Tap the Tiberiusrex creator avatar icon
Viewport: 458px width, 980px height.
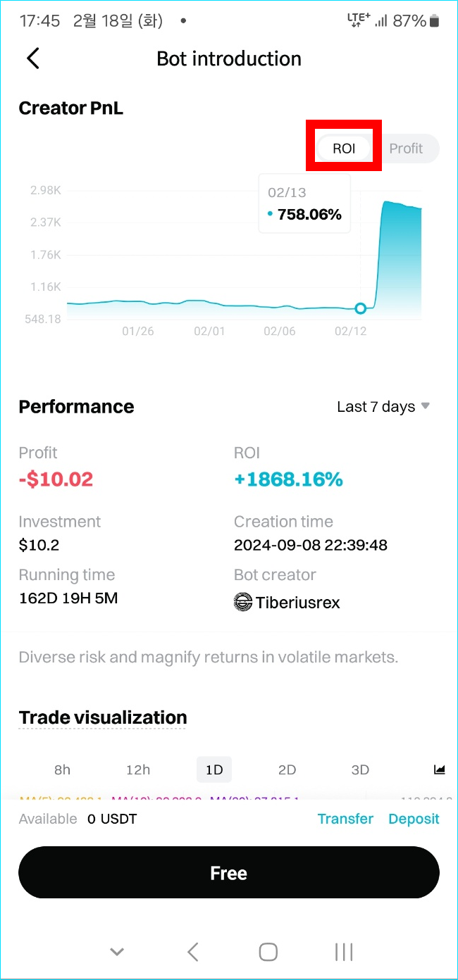pos(243,602)
